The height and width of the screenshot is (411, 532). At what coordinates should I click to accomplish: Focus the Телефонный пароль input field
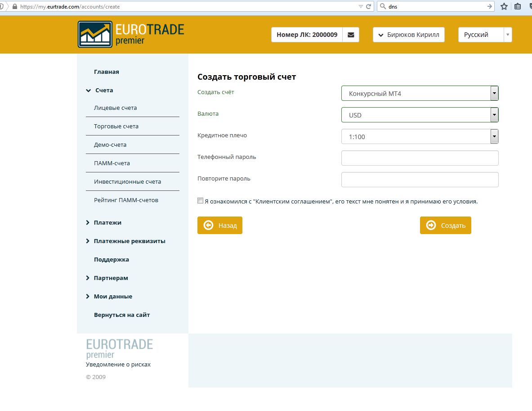[x=420, y=158]
